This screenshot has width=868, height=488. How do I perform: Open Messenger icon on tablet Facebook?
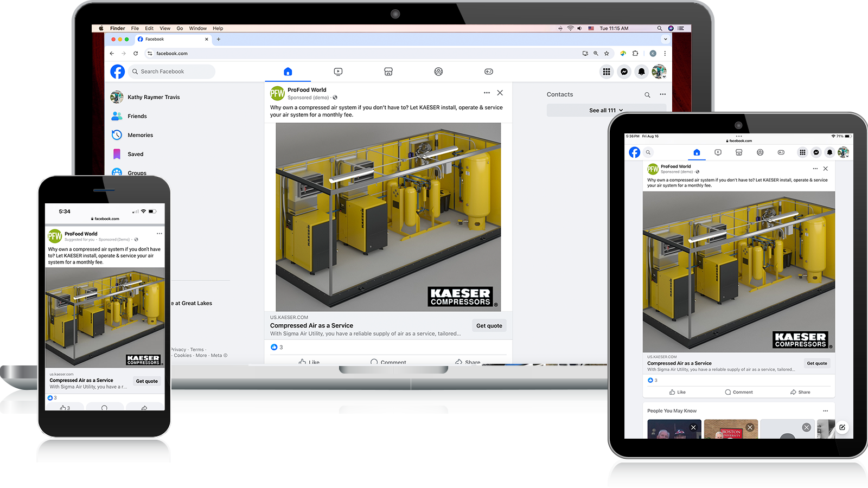tap(816, 152)
